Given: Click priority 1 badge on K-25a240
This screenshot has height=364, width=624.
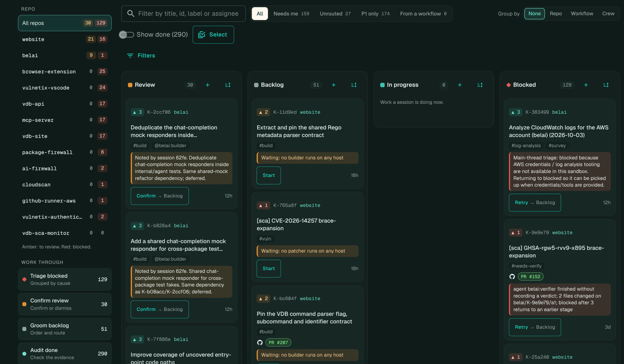Looking at the screenshot, I should point(516,357).
